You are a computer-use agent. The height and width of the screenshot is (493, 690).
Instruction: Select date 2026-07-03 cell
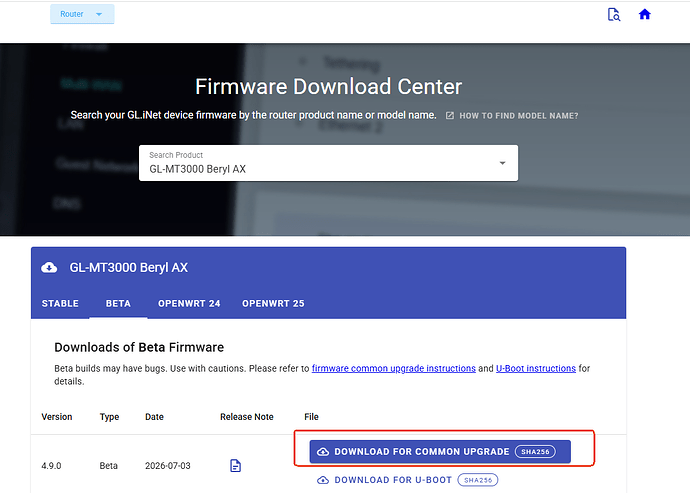point(168,466)
